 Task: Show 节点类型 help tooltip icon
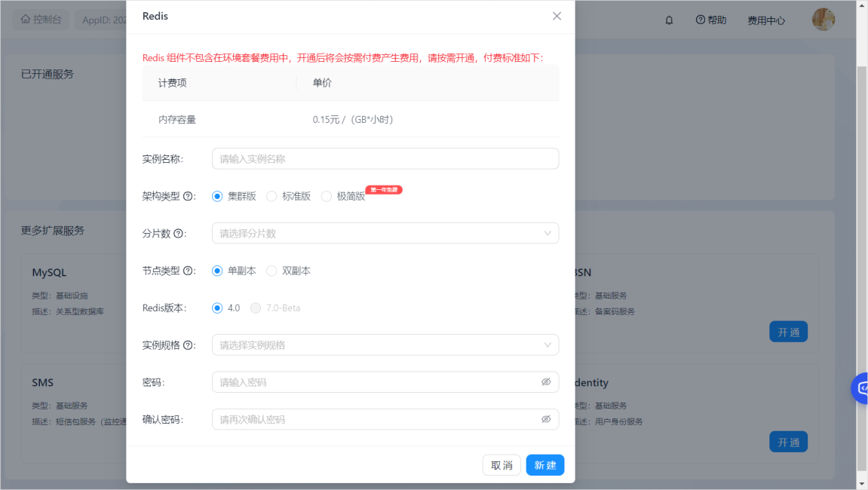tap(188, 271)
